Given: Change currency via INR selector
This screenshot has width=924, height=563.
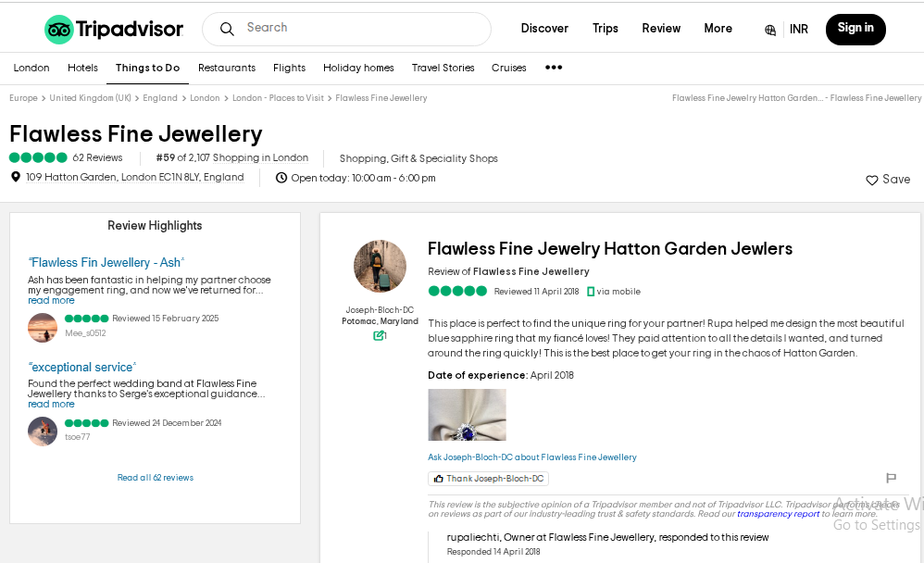Looking at the screenshot, I should tap(798, 30).
